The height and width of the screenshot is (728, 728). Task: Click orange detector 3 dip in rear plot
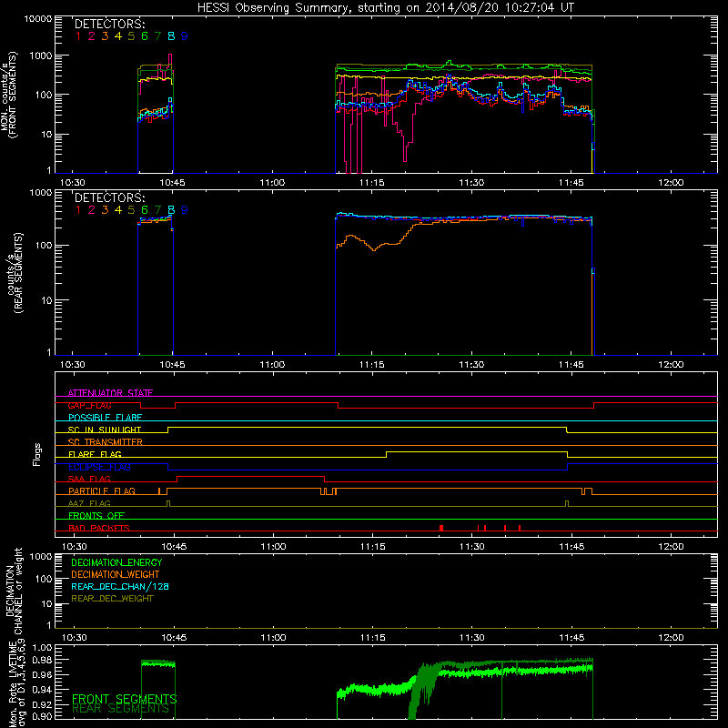[x=374, y=249]
